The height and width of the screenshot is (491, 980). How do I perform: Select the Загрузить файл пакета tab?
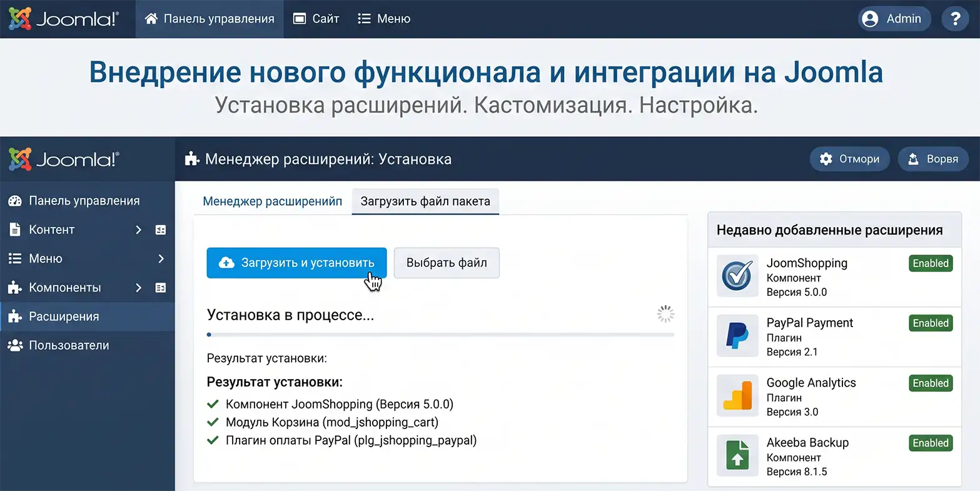click(x=425, y=201)
